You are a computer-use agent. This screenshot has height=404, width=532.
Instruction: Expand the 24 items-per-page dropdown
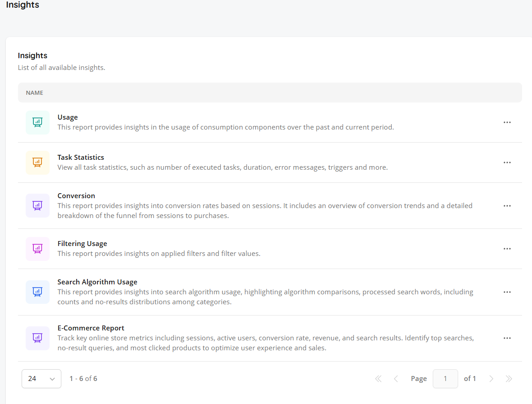(x=41, y=379)
